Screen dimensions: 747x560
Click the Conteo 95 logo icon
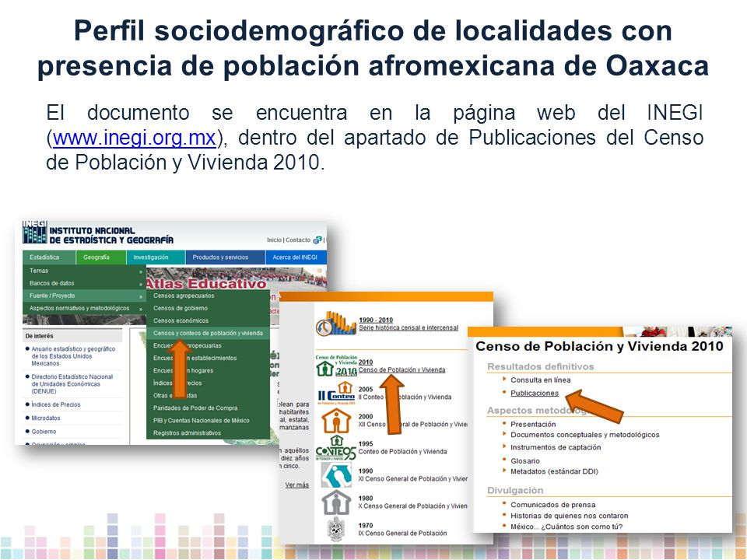[x=336, y=448]
